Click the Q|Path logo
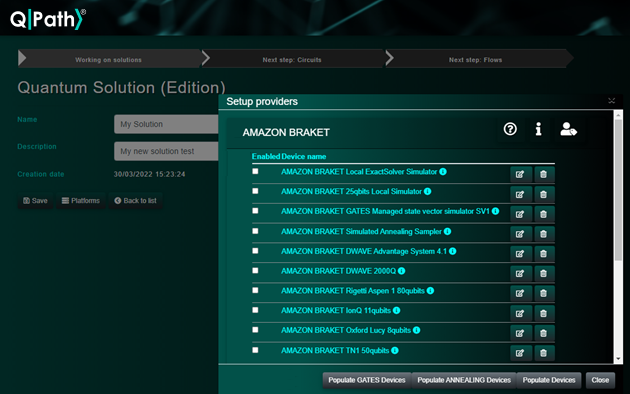630x394 pixels. (x=47, y=18)
